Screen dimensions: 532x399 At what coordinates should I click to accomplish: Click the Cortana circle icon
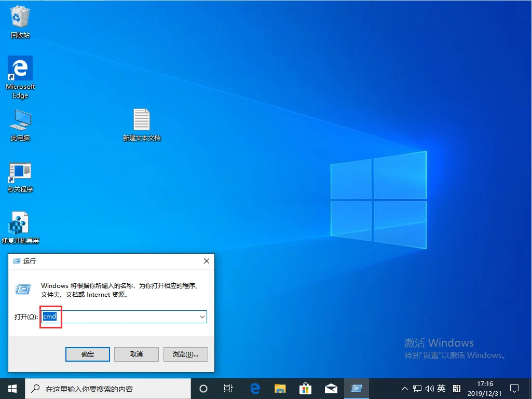[203, 389]
